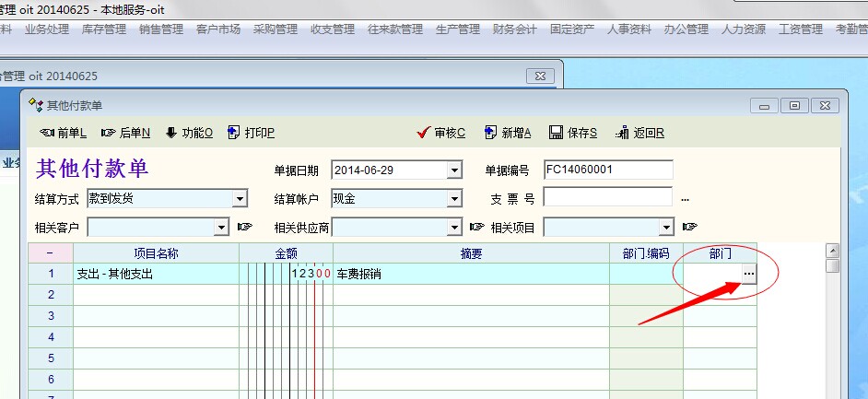
Task: Click the ellipsis next to 支票号 field
Action: click(685, 198)
